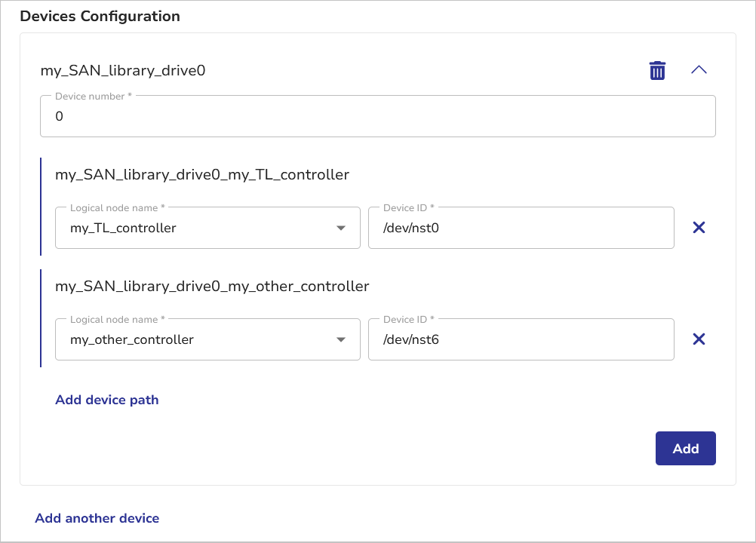
Task: Click Device ID field containing /dev/nst6
Action: pos(521,339)
